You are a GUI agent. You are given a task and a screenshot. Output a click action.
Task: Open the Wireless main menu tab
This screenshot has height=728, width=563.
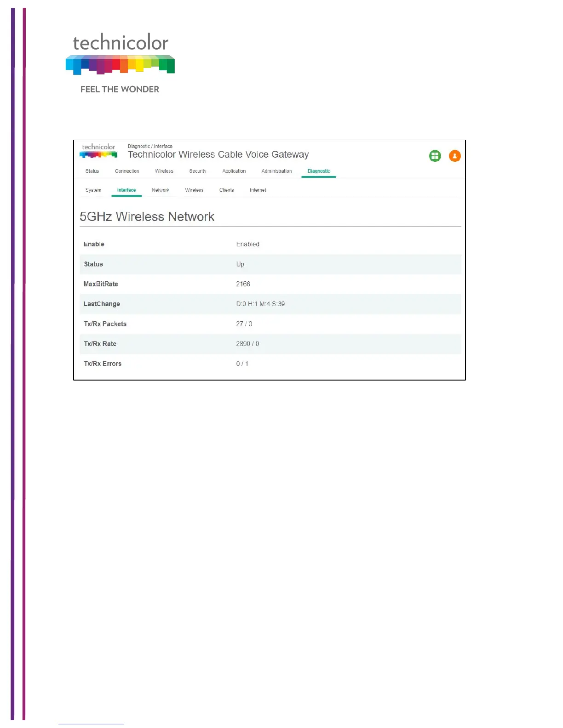pyautogui.click(x=164, y=171)
